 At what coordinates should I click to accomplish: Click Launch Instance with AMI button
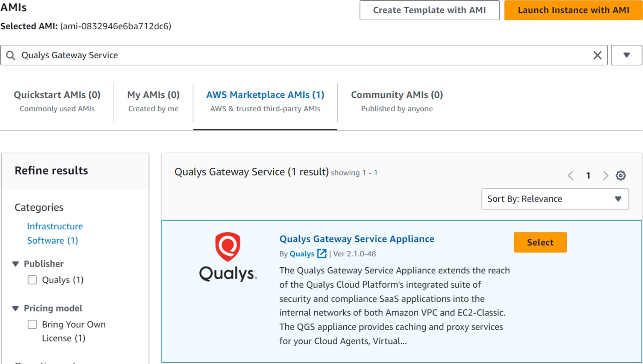573,10
